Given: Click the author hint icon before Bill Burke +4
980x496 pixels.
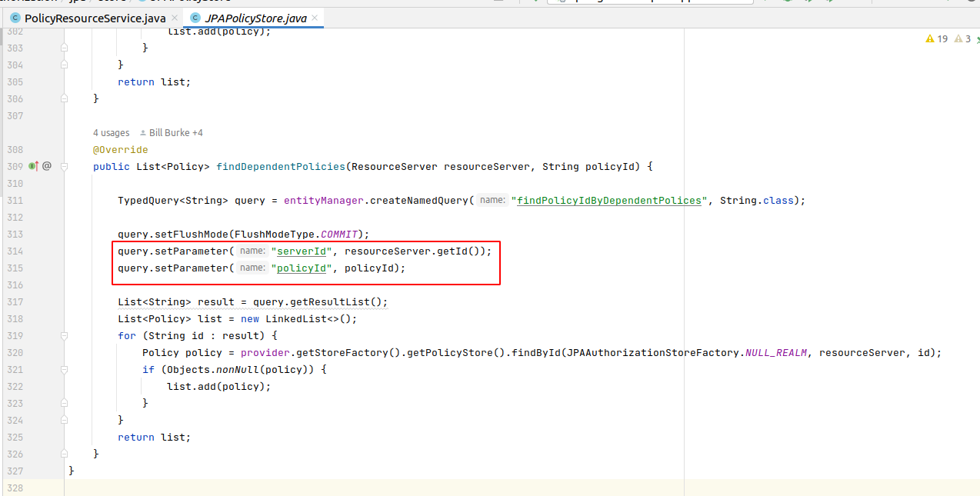Looking at the screenshot, I should [143, 132].
